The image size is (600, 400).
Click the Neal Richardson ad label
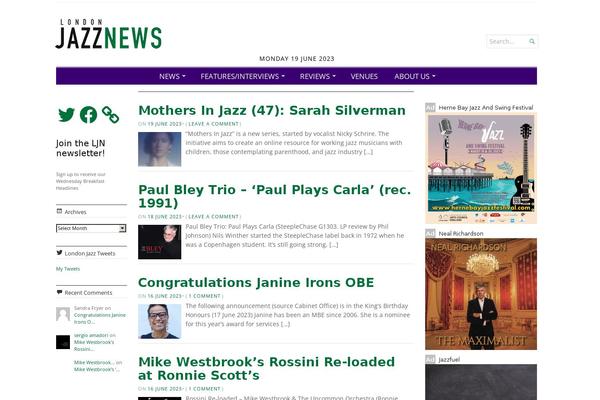pos(461,233)
